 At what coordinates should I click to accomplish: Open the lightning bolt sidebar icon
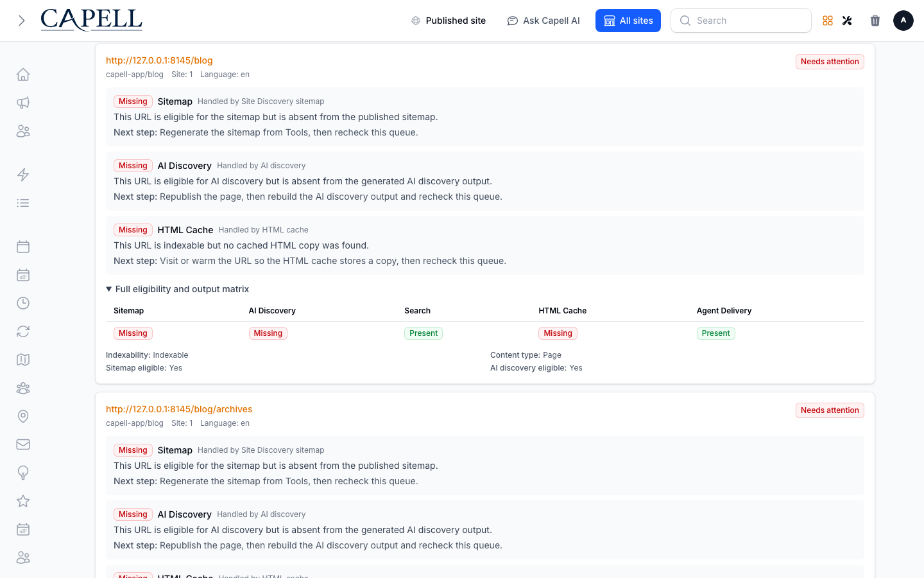[23, 175]
